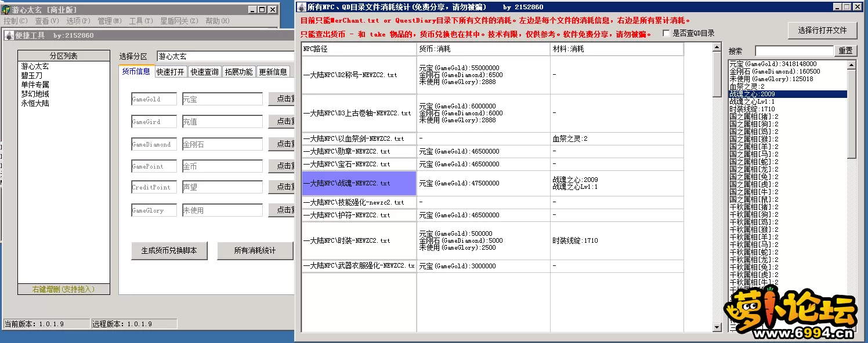Screen dimensions: 868x343
Task: Open the 帮助(H) menu
Action: coord(218,21)
